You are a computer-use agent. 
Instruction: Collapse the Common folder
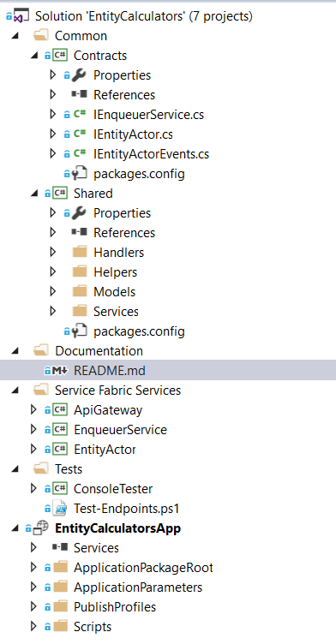tap(15, 36)
